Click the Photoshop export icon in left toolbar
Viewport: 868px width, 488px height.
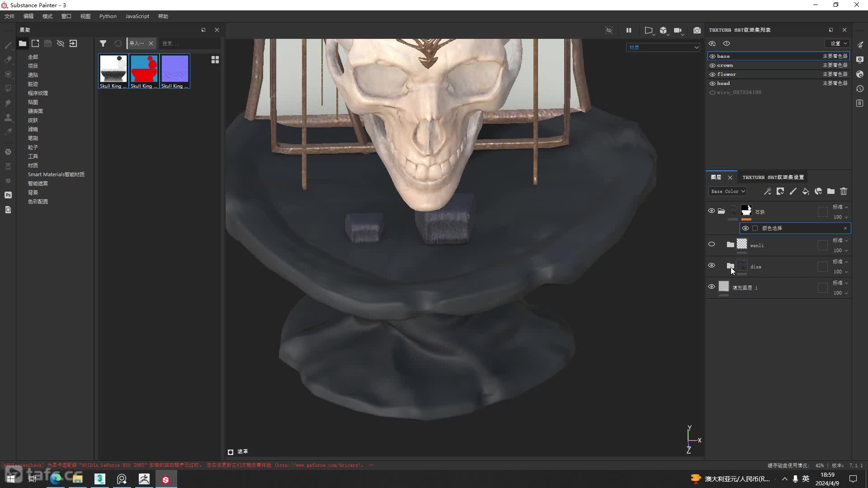(x=8, y=195)
